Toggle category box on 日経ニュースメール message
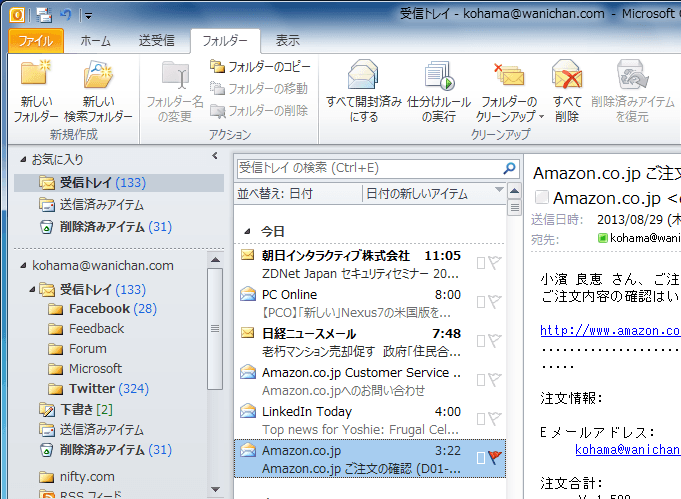Viewport: 681px width, 499px height. (481, 341)
